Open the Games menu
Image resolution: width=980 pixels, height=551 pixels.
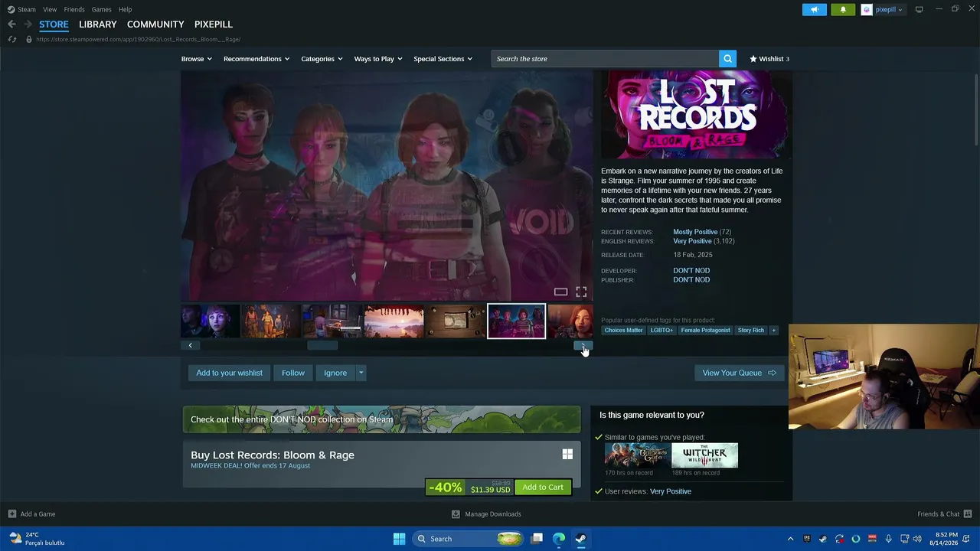point(102,9)
